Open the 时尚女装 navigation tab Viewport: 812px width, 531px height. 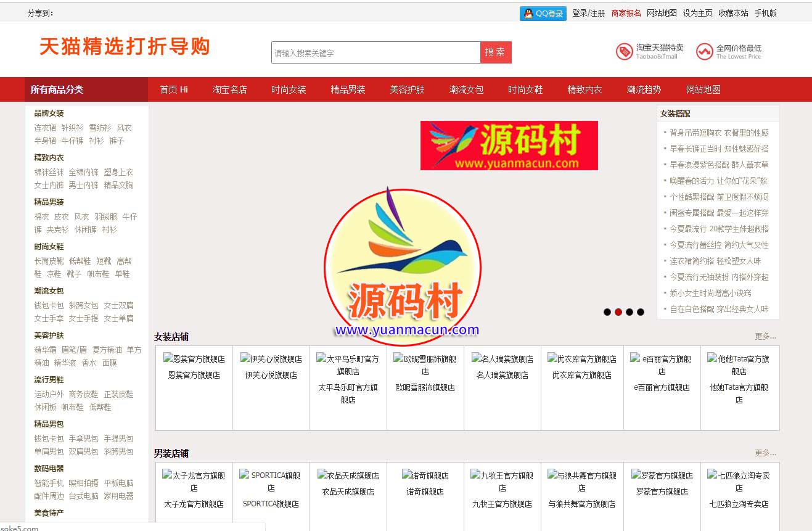289,89
